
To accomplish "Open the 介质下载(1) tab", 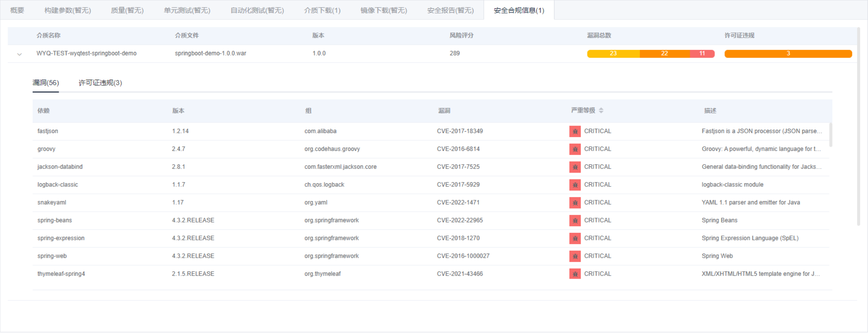I will (322, 10).
